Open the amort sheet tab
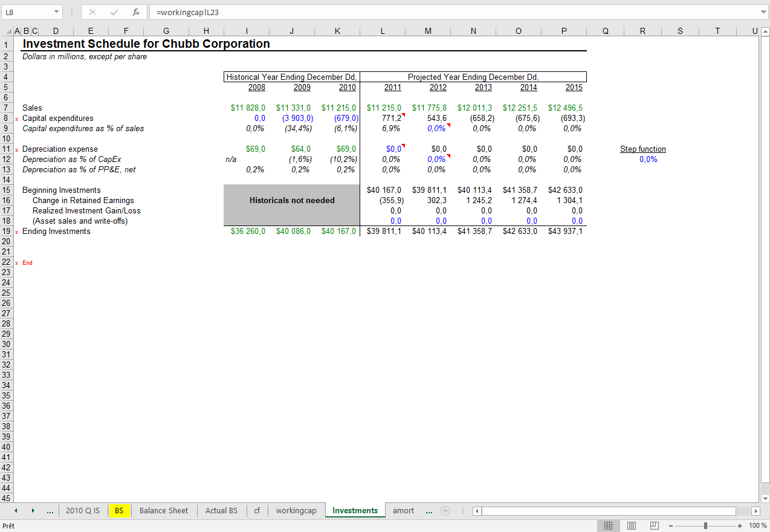This screenshot has height=532, width=770. point(404,511)
